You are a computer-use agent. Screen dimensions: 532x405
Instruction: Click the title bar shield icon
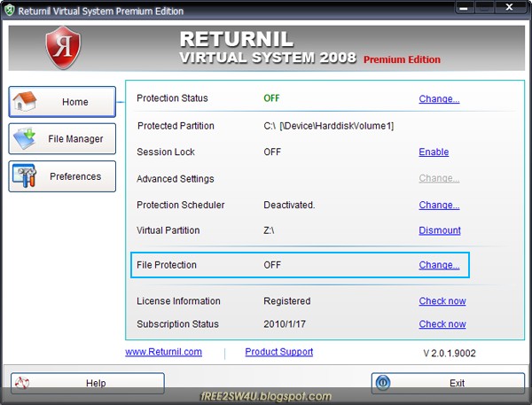9,10
